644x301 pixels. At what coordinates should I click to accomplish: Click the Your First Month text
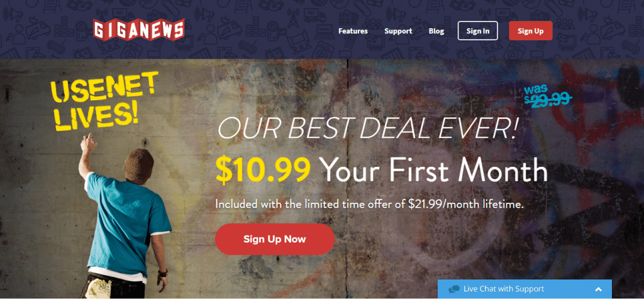[x=434, y=170]
